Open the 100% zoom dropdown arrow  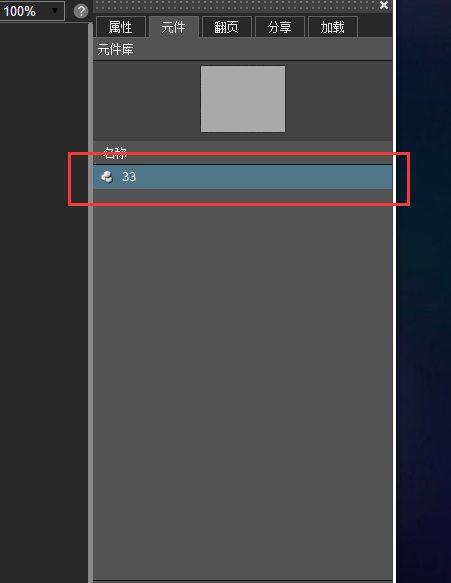coord(55,10)
